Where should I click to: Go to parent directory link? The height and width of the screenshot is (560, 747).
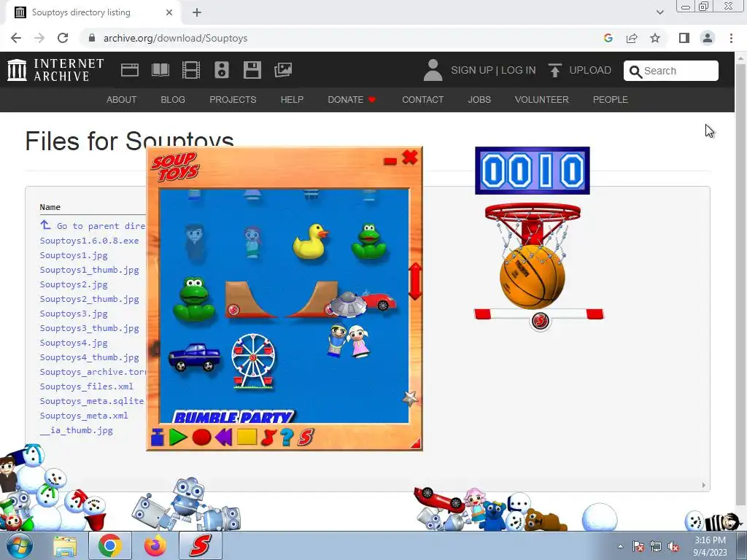pyautogui.click(x=93, y=226)
